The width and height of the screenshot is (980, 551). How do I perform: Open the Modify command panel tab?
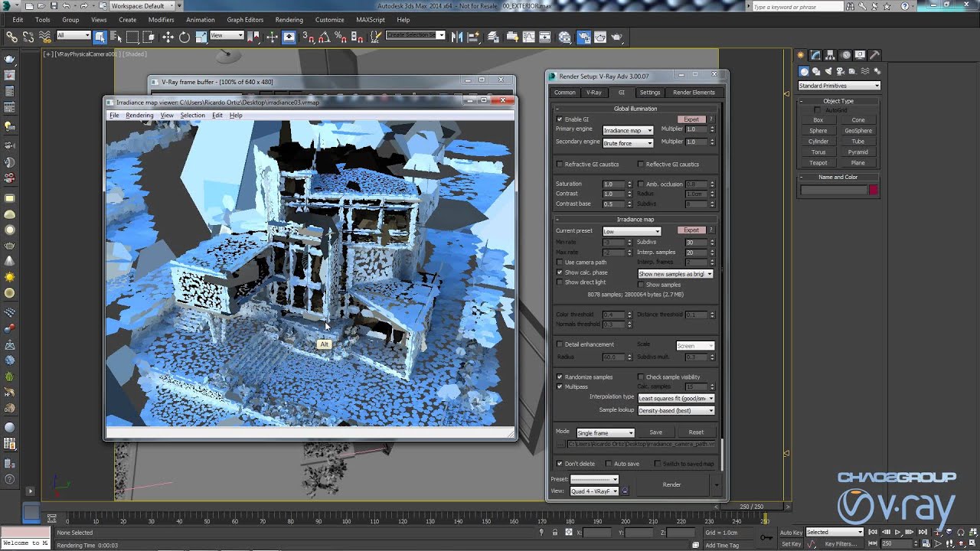pos(816,55)
